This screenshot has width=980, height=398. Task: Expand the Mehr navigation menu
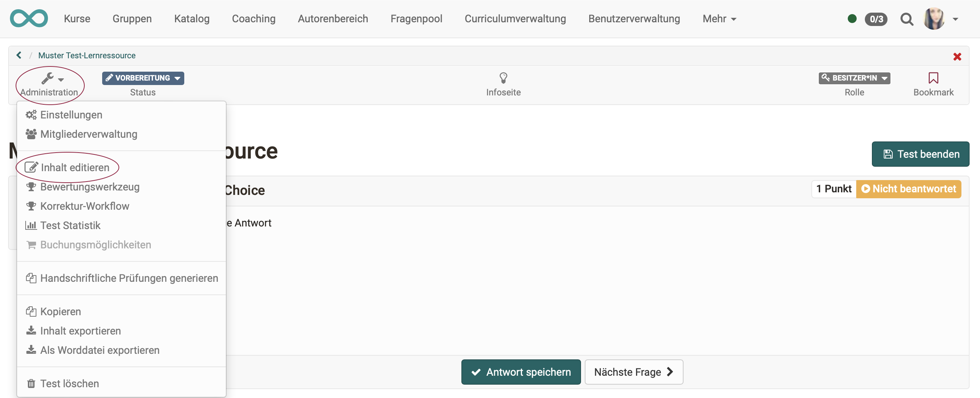[719, 19]
